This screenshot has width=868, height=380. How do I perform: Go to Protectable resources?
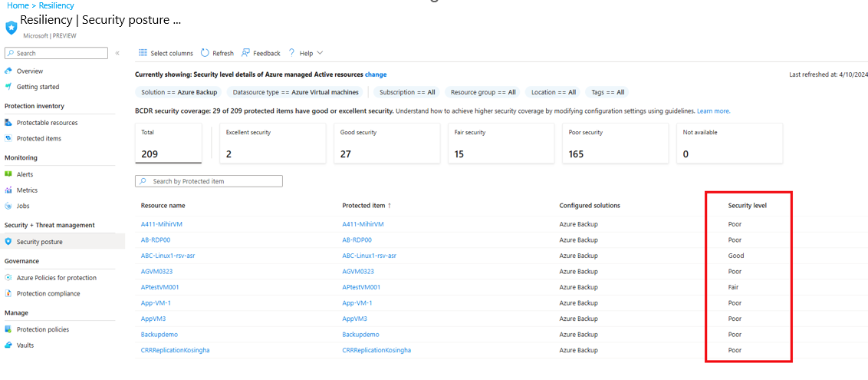click(47, 122)
